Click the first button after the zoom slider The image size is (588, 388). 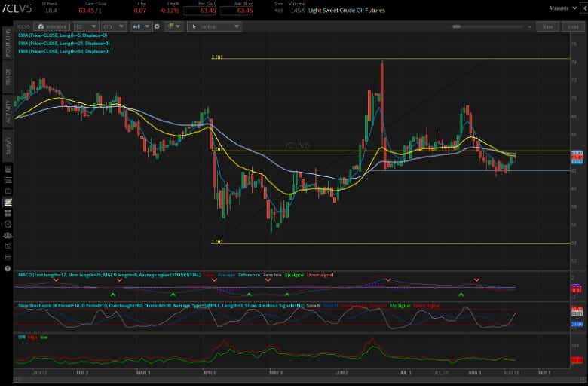[x=547, y=26]
